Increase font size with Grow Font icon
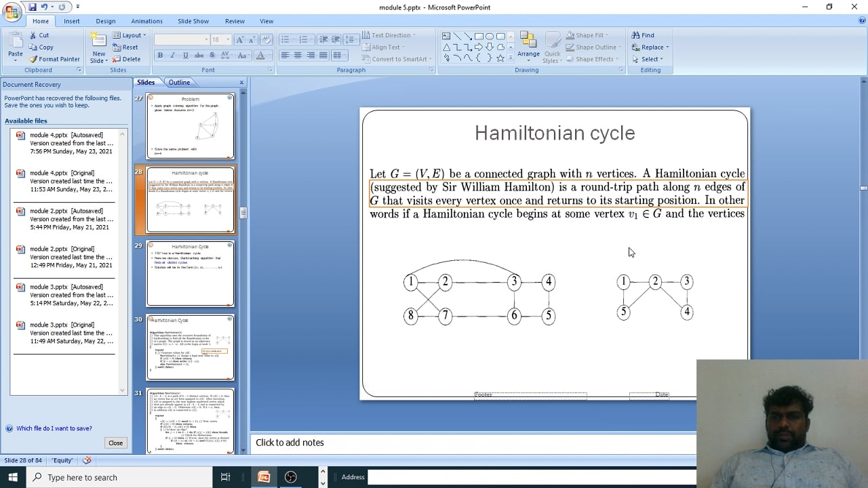868x488 pixels. 240,40
